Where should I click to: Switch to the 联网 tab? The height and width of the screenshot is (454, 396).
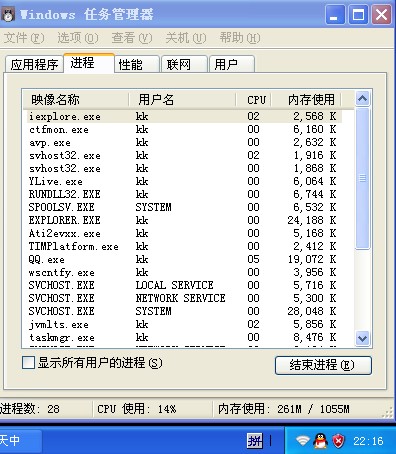point(185,64)
